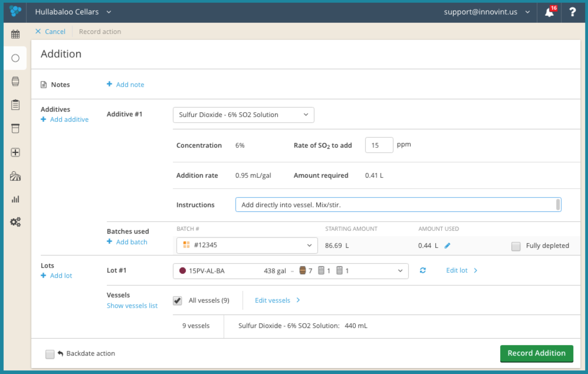
Task: Click the 440 mL summary value
Action: click(x=356, y=326)
